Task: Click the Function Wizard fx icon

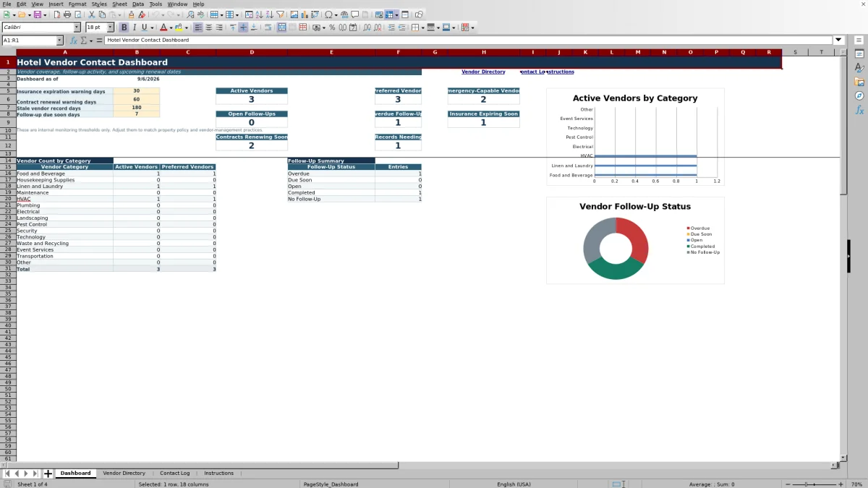Action: (x=73, y=40)
